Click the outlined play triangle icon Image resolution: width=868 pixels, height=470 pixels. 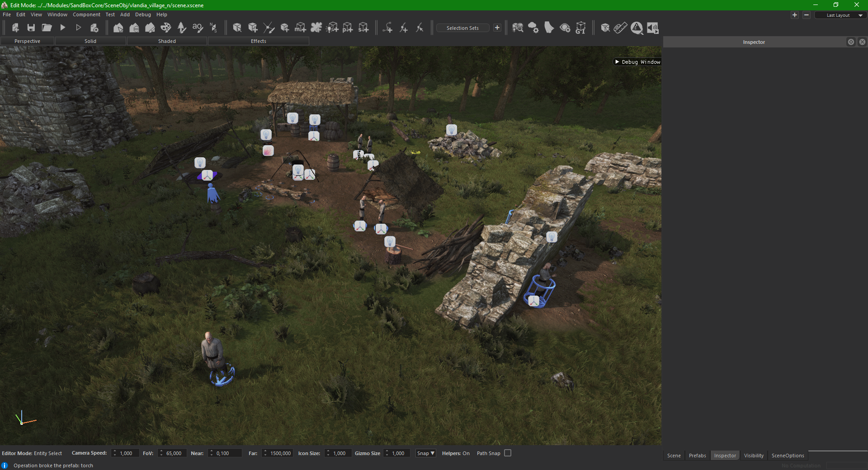tap(78, 28)
